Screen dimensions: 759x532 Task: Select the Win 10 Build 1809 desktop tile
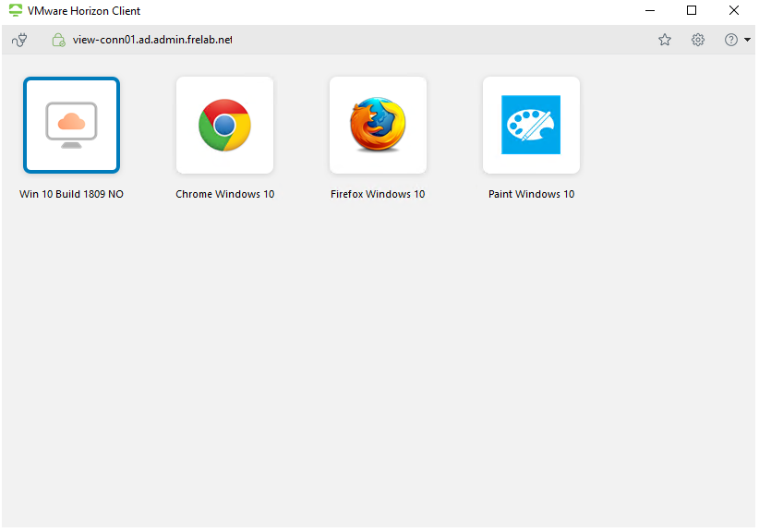point(71,125)
